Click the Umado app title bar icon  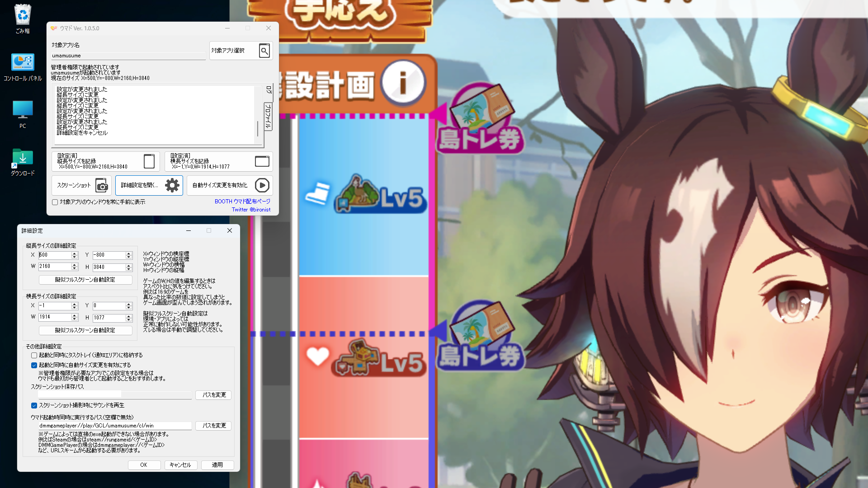[x=54, y=28]
